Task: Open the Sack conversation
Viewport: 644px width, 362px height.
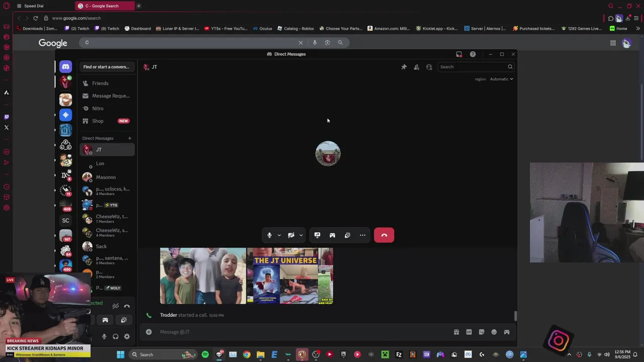Action: 107,246
